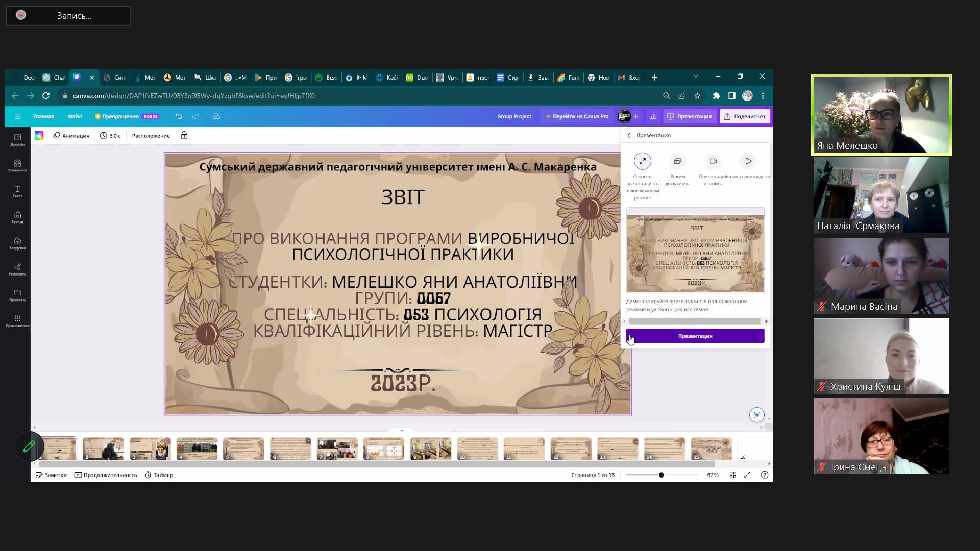Image resolution: width=980 pixels, height=551 pixels.
Task: Upgrade via Canva Pro button
Action: 577,116
